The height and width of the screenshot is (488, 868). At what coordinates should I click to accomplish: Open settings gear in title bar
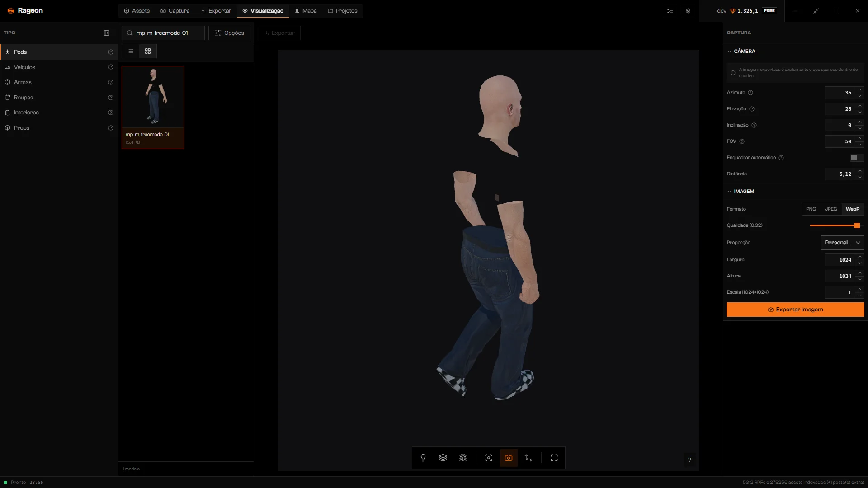(x=688, y=11)
